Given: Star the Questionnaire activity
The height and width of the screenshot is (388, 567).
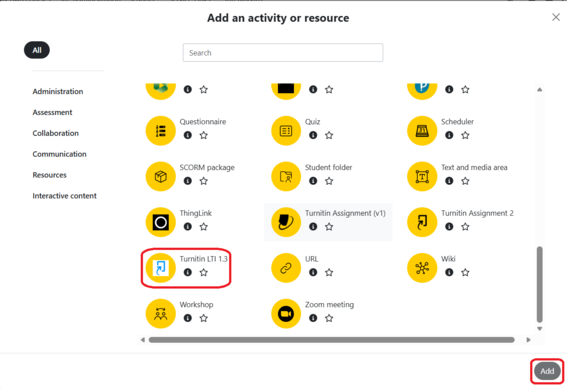Looking at the screenshot, I should point(204,135).
